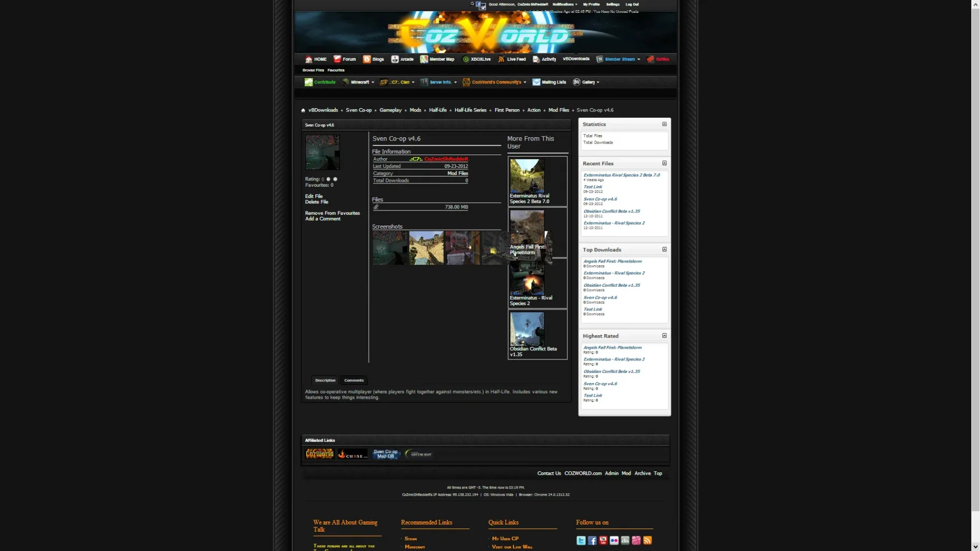Click the Member Stream TV icon
The height and width of the screenshot is (551, 980).
(x=600, y=59)
